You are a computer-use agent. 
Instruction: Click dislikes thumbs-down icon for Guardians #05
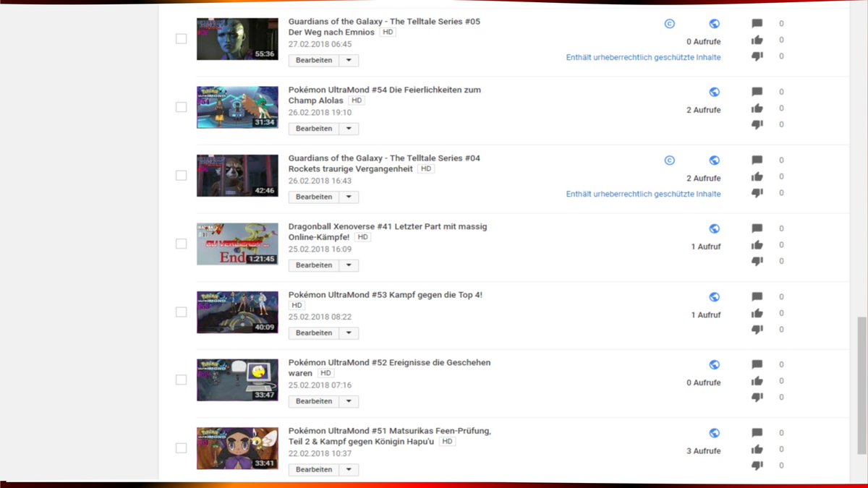(x=757, y=56)
